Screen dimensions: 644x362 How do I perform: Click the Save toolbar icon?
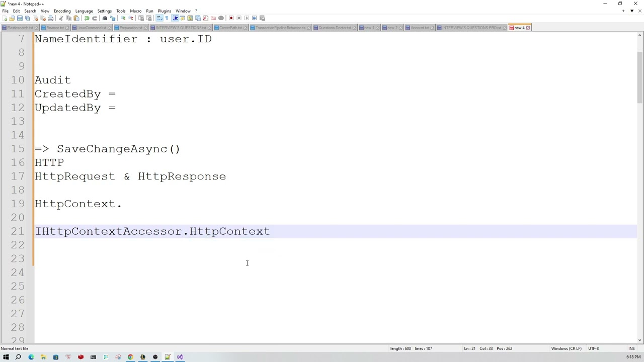(x=20, y=18)
